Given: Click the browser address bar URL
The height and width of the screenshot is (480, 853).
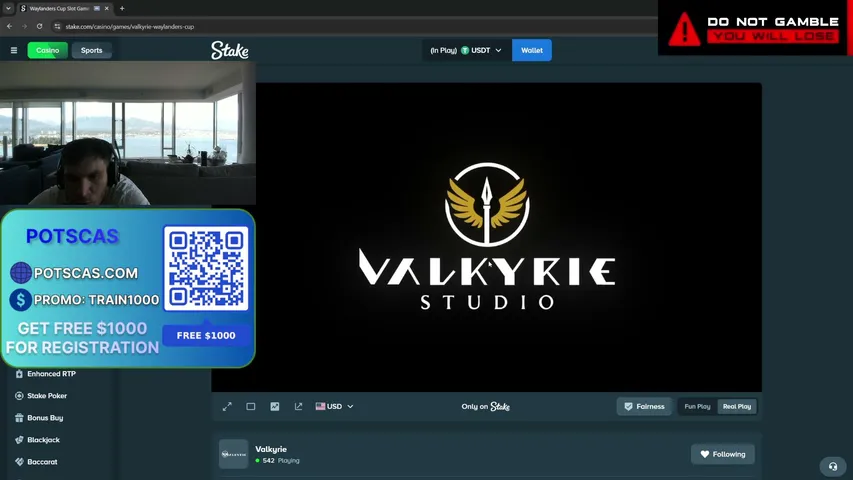Looking at the screenshot, I should [x=129, y=26].
